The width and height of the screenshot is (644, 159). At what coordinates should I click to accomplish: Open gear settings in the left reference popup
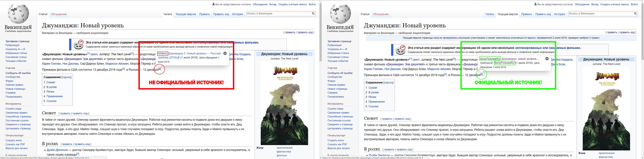click(225, 53)
